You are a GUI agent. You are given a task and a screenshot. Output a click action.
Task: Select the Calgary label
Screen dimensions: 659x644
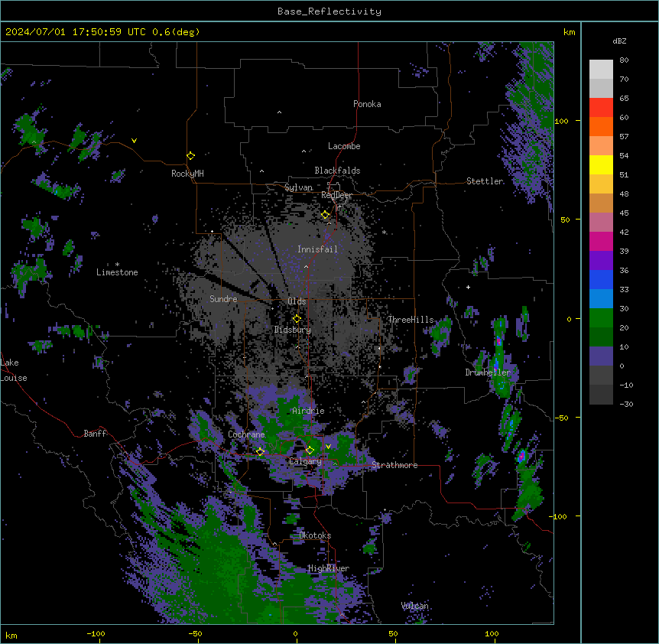click(x=305, y=461)
